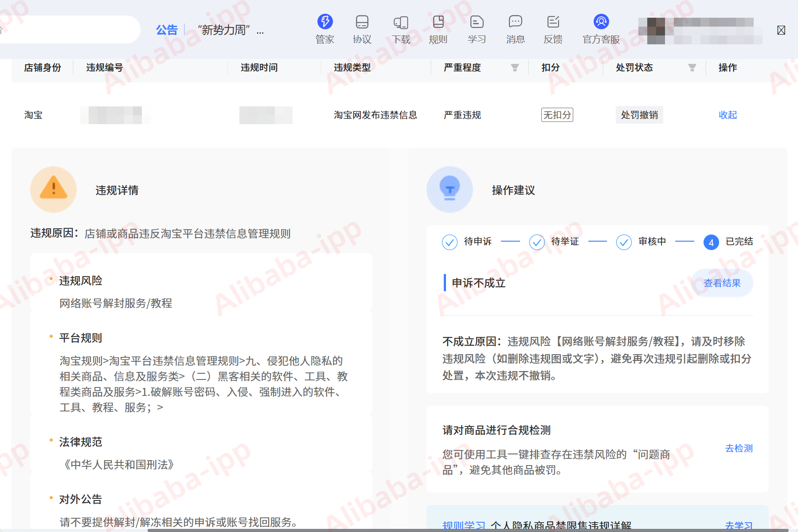The height and width of the screenshot is (532, 798).
Task: Open the 协议 agreements icon
Action: (362, 29)
